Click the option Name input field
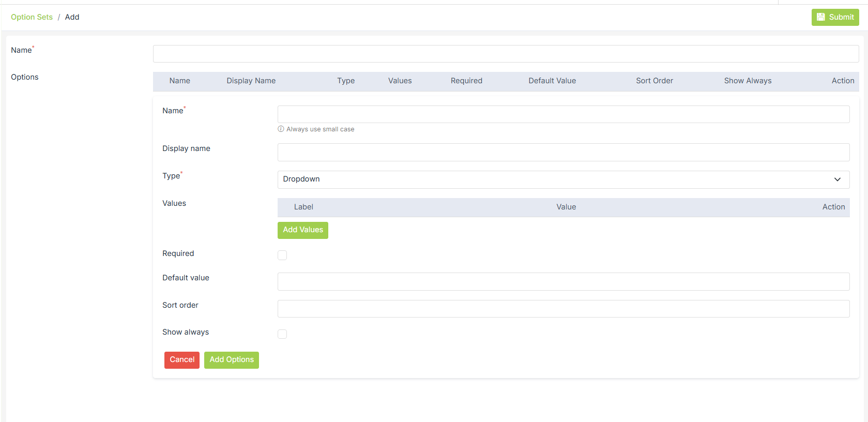Viewport: 868px width, 422px height. coord(562,114)
